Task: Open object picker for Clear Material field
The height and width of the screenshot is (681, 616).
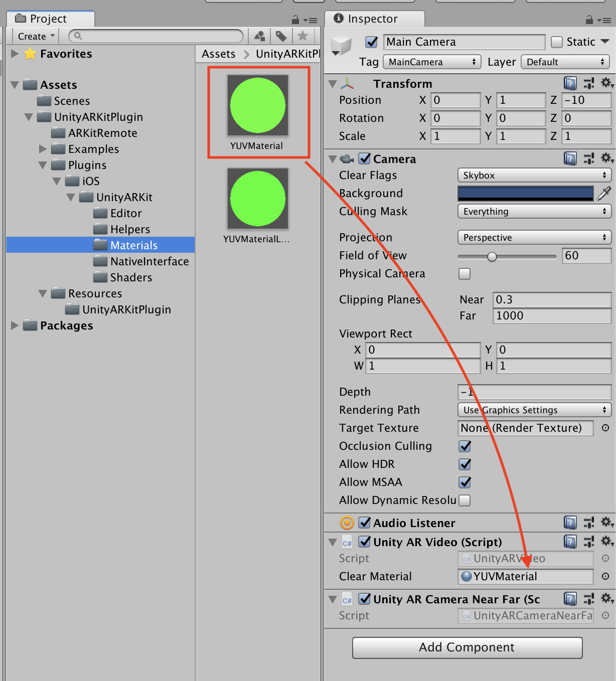Action: pyautogui.click(x=605, y=576)
